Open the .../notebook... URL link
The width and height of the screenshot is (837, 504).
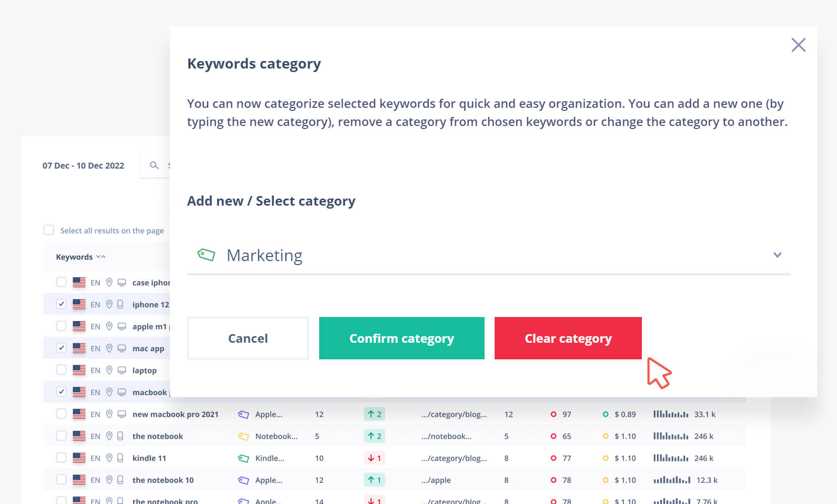tap(446, 436)
